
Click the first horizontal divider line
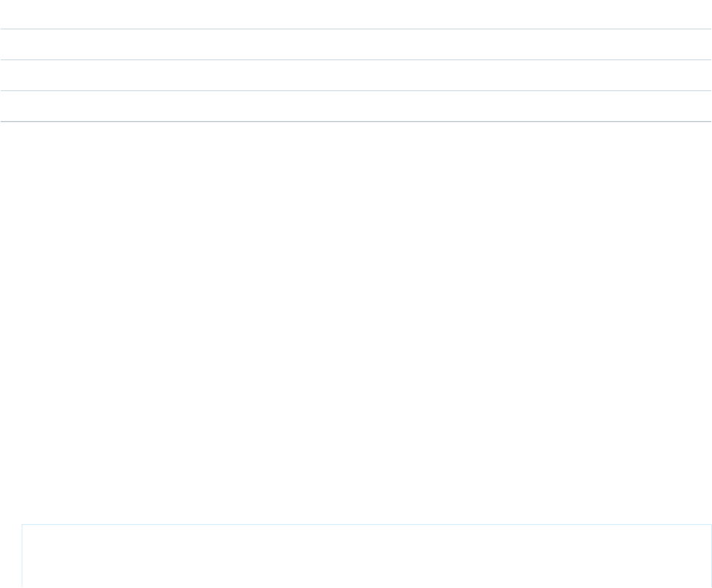356,29
